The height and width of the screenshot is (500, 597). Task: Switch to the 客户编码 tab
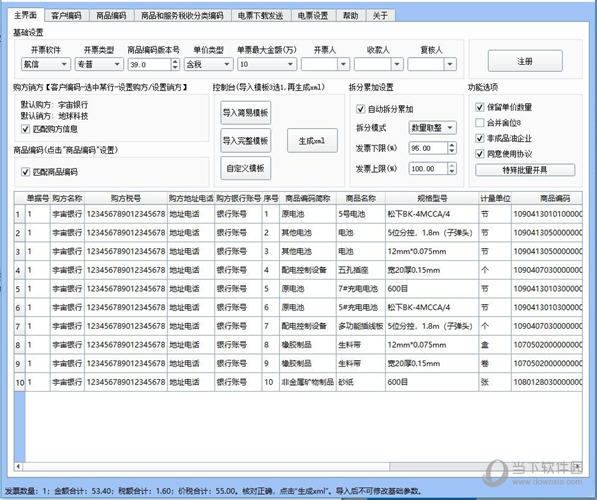[66, 15]
